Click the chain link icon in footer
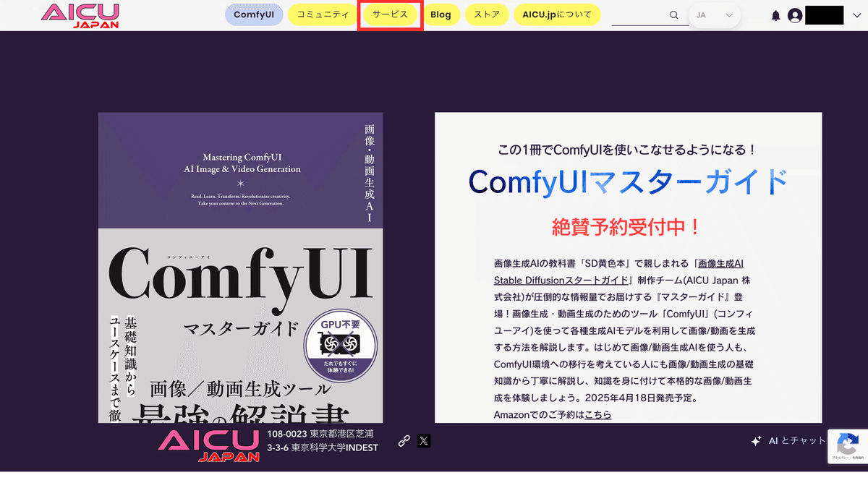This screenshot has height=488, width=868. pos(404,440)
